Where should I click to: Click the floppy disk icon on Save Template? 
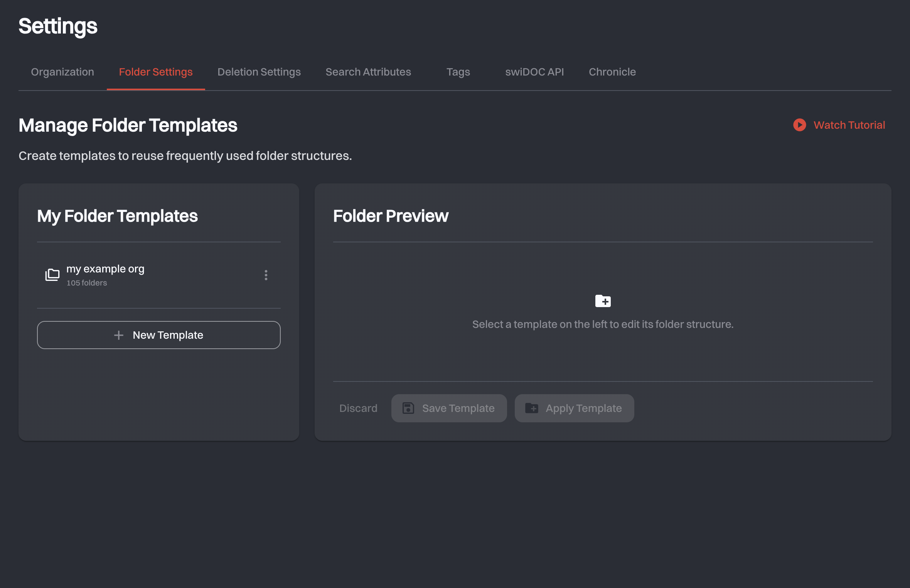408,408
